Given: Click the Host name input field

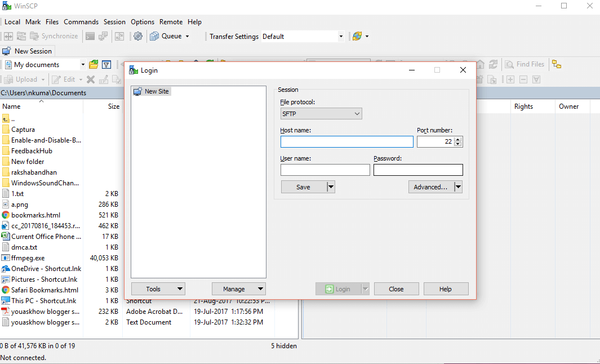Looking at the screenshot, I should click(346, 141).
